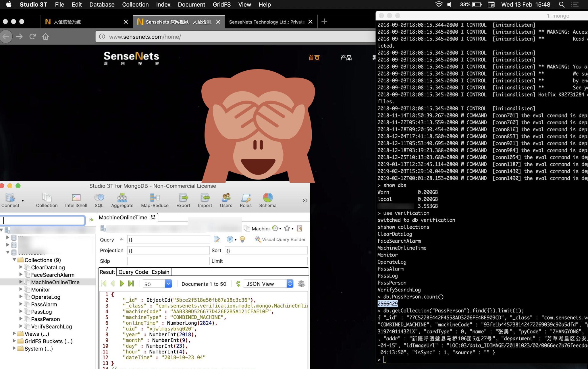Open Visual Query Builder
Viewport: 588px width, 369px height.
[x=280, y=239]
